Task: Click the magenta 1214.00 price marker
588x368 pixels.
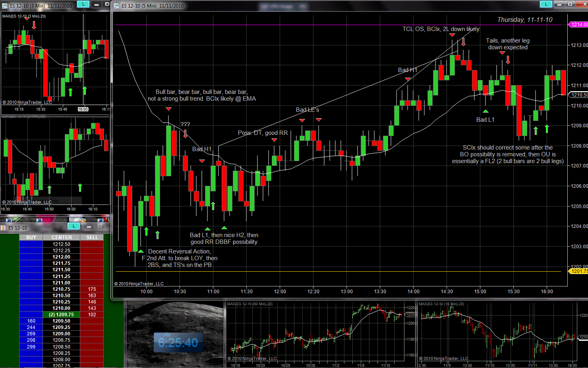Action: click(x=578, y=25)
